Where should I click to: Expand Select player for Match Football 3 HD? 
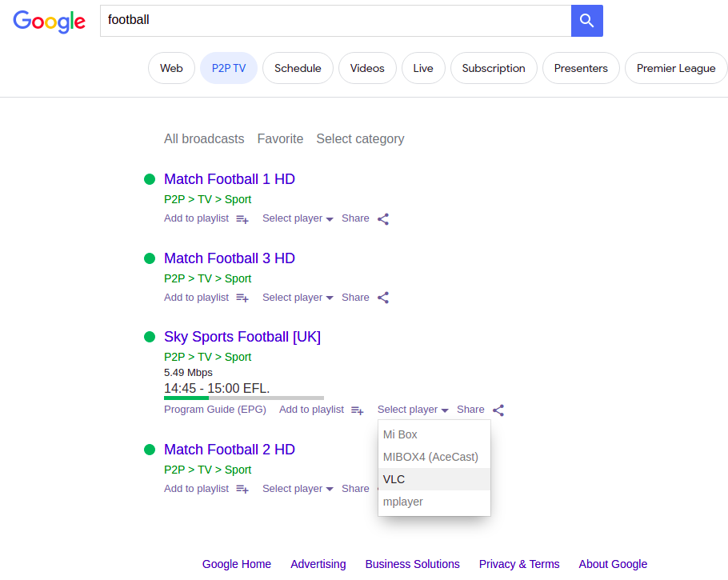click(298, 297)
